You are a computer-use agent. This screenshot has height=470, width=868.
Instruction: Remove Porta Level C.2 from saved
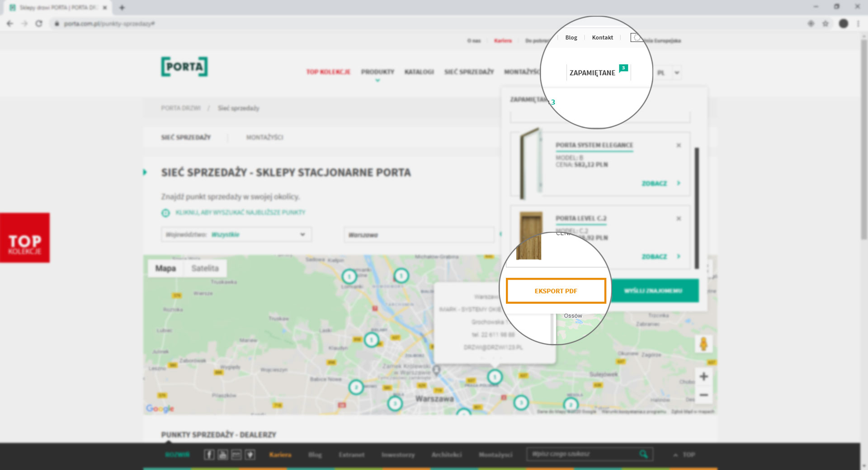[x=679, y=218]
